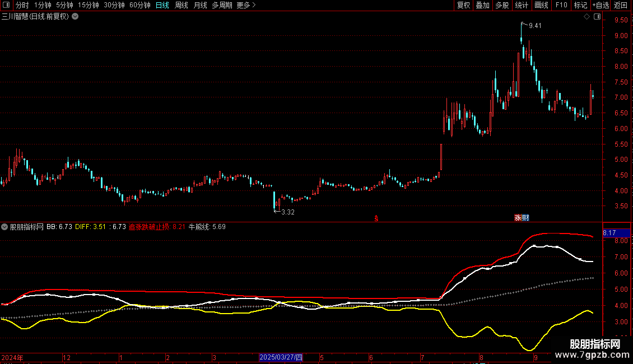Switch to the 分时 view

22,5
